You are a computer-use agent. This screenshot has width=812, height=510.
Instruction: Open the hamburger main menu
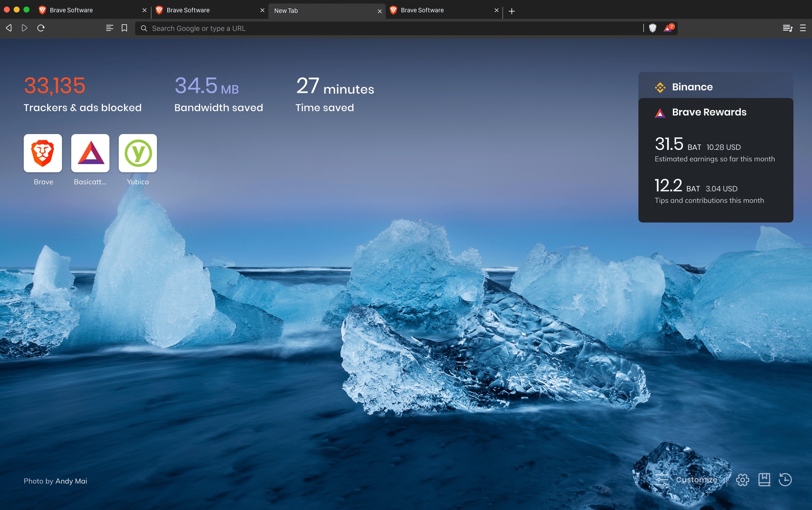[x=803, y=28]
